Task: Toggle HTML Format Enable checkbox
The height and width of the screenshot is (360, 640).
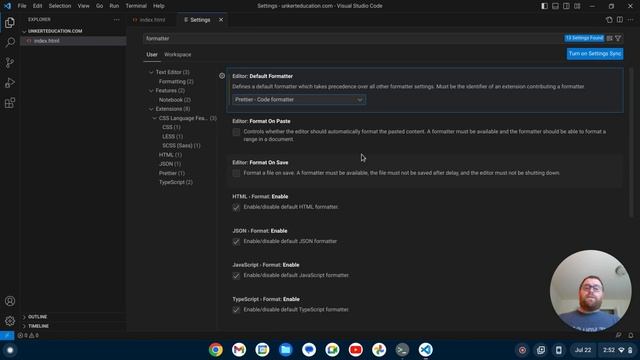Action: point(236,207)
